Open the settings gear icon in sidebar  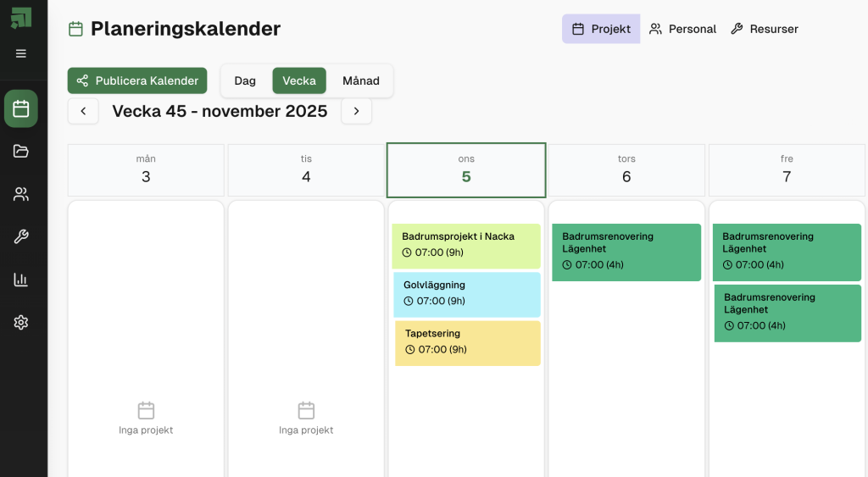point(21,323)
